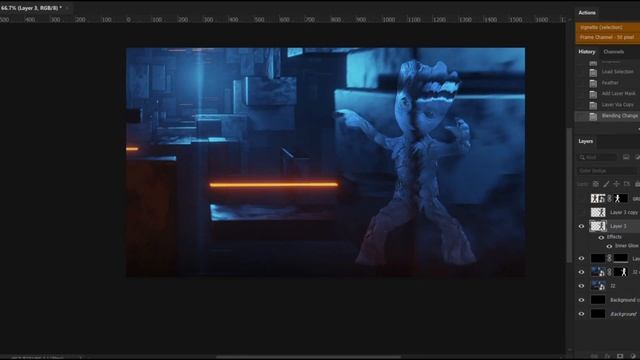Viewport: 640px width, 360px height.
Task: Switch to the Channels tab
Action: click(613, 52)
